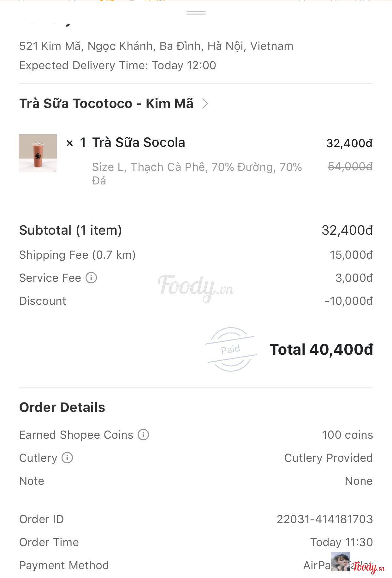Tap the user avatar thumbnail at the bottom

click(340, 562)
